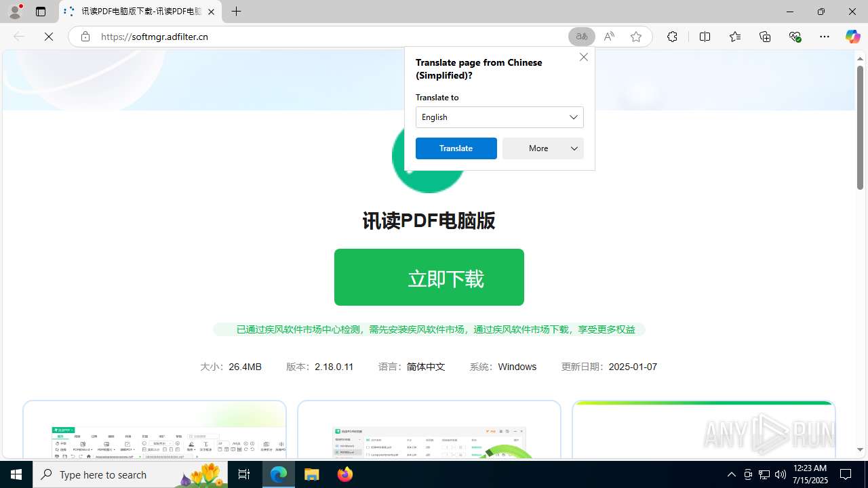This screenshot has height=488, width=868.
Task: Toggle the translate page icon in address bar
Action: (582, 37)
